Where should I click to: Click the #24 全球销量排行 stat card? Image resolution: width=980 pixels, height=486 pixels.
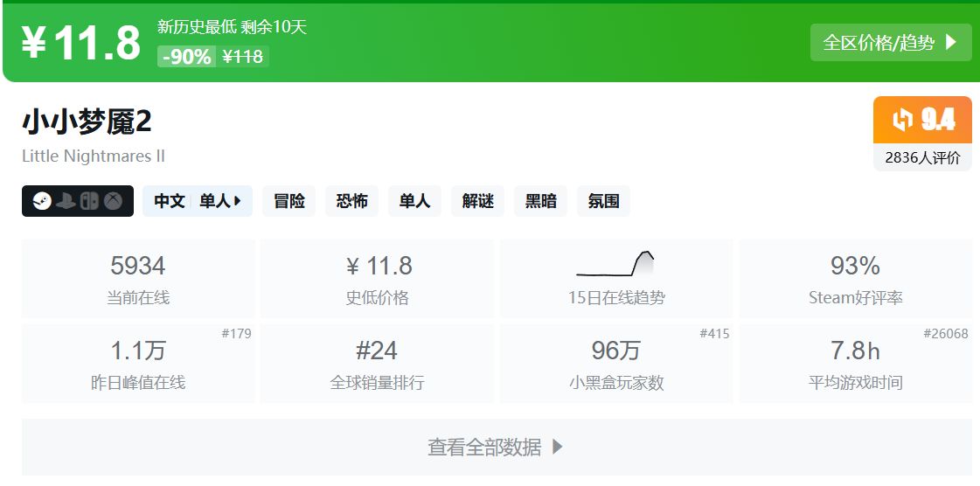point(377,363)
